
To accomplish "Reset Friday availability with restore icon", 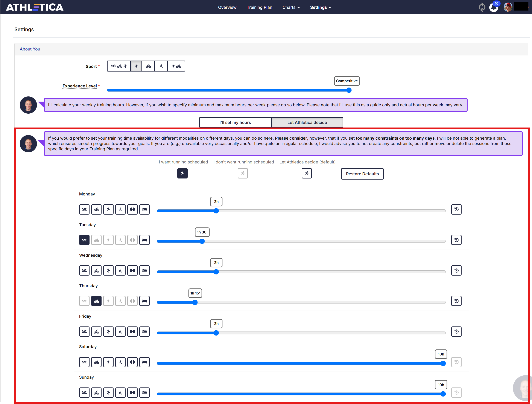I will click(x=456, y=332).
